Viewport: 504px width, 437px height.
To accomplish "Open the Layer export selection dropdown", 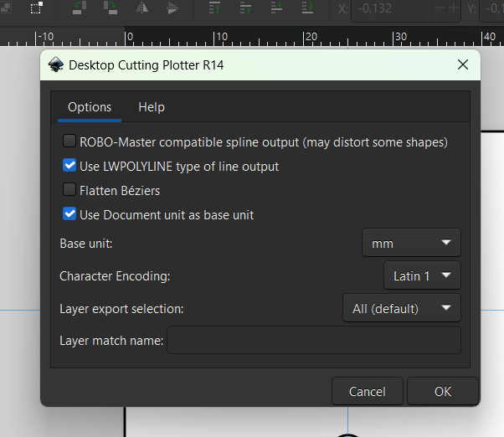I will click(402, 308).
